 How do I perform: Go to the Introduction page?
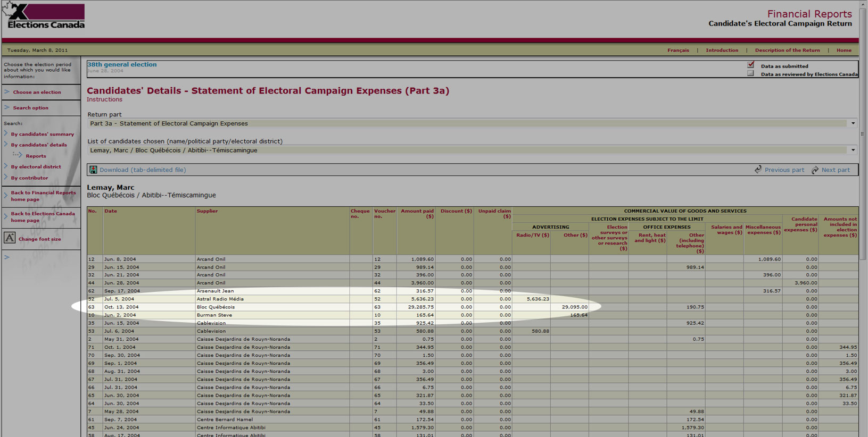[x=722, y=50]
